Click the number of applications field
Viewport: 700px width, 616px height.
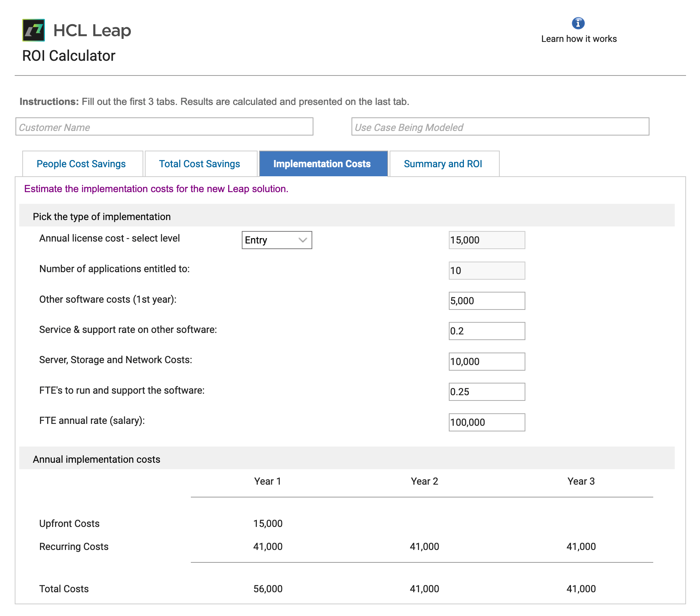tap(487, 271)
